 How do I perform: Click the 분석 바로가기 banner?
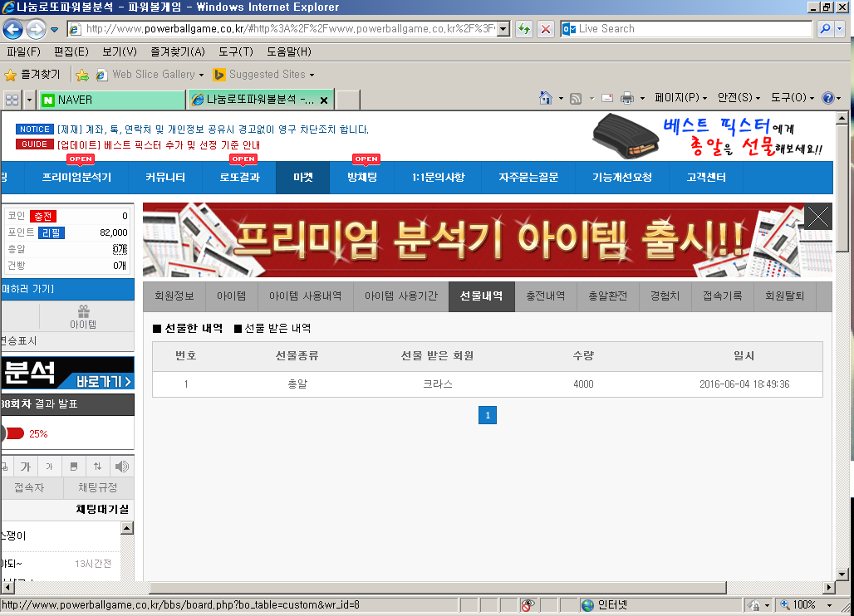point(67,373)
